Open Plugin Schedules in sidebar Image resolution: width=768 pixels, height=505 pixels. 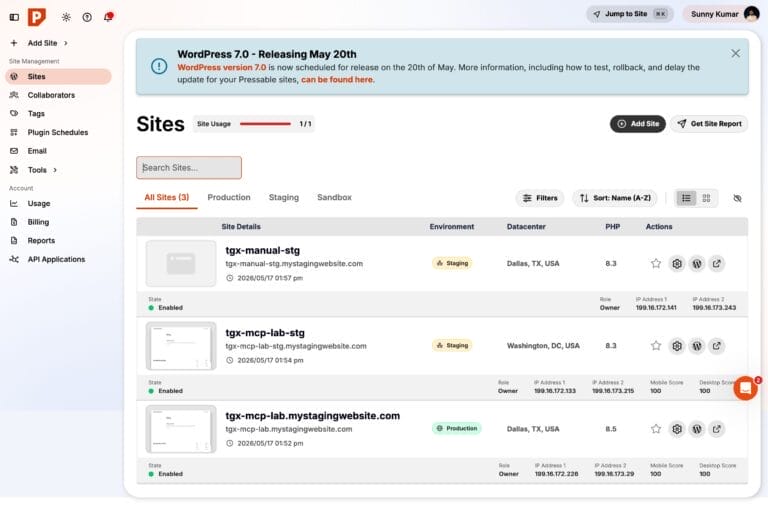coord(58,132)
